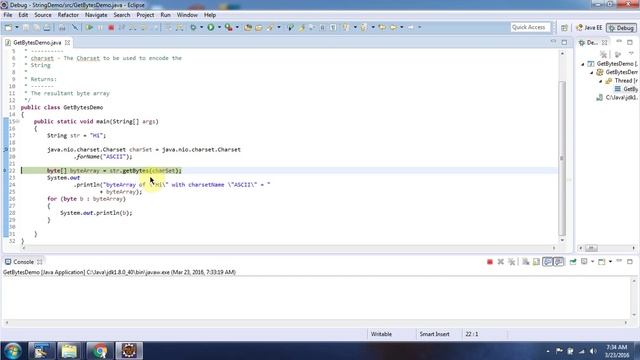Open dropdown arrow next to New icon
This screenshot has height=360, width=640.
coord(17,27)
